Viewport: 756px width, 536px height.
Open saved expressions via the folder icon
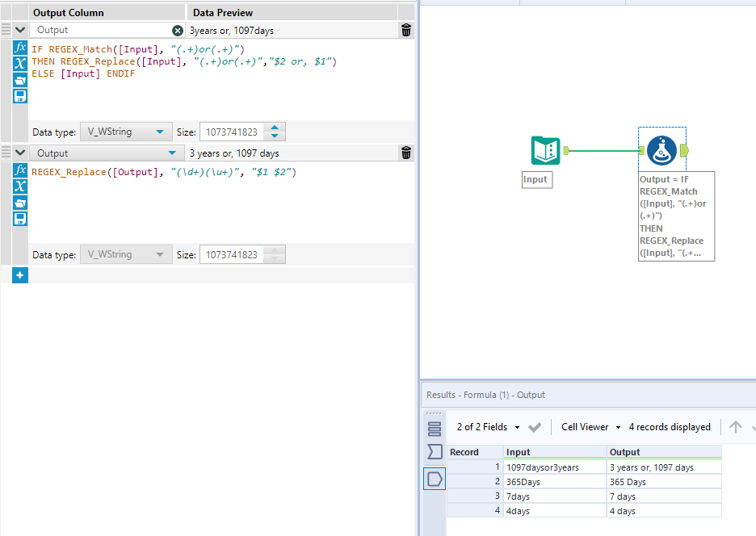(x=19, y=79)
